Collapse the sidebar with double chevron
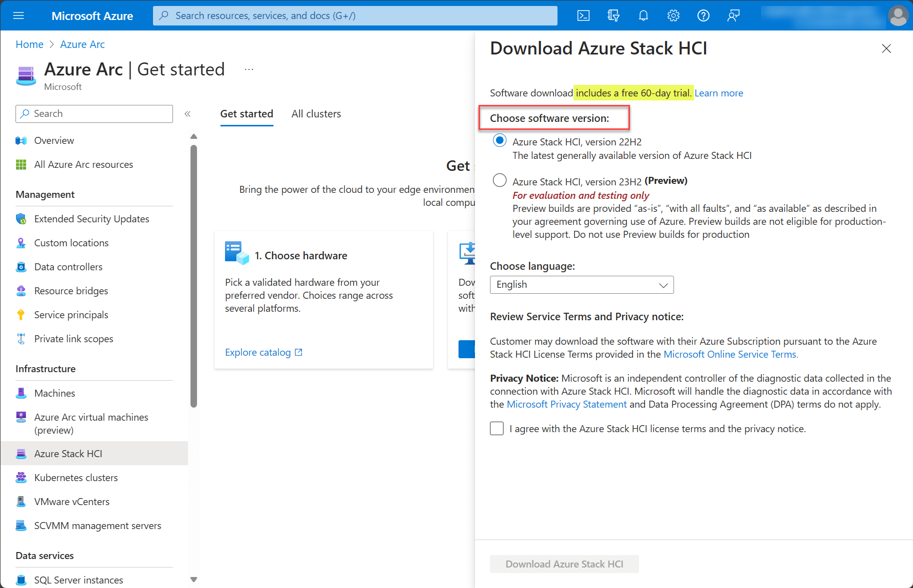913x588 pixels. click(x=187, y=114)
